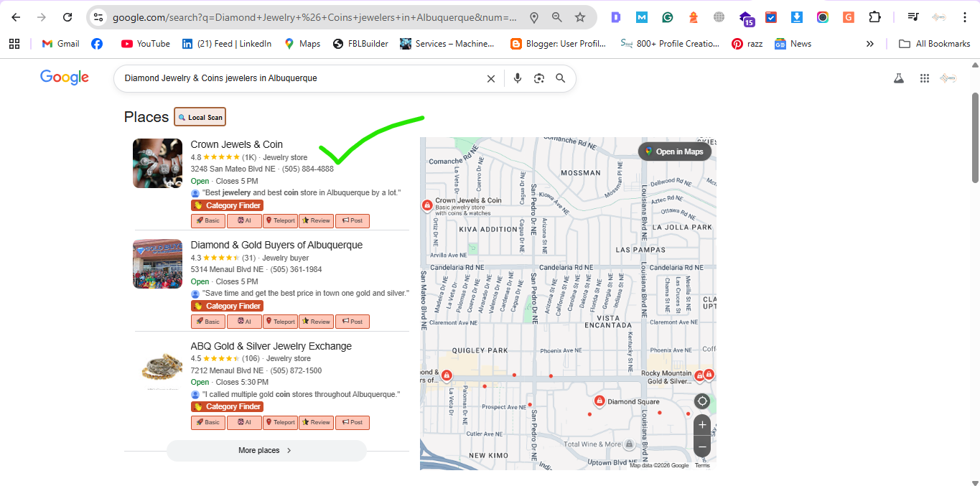This screenshot has height=486, width=980.
Task: Open YouTube bookmark
Action: pyautogui.click(x=146, y=44)
